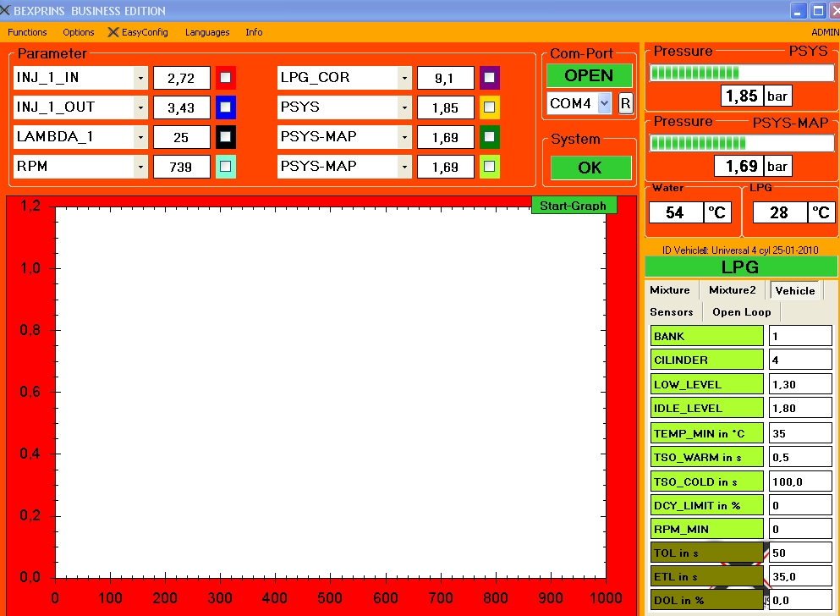The height and width of the screenshot is (616, 840).
Task: Open the COM4 port selector dropdown
Action: [x=604, y=103]
